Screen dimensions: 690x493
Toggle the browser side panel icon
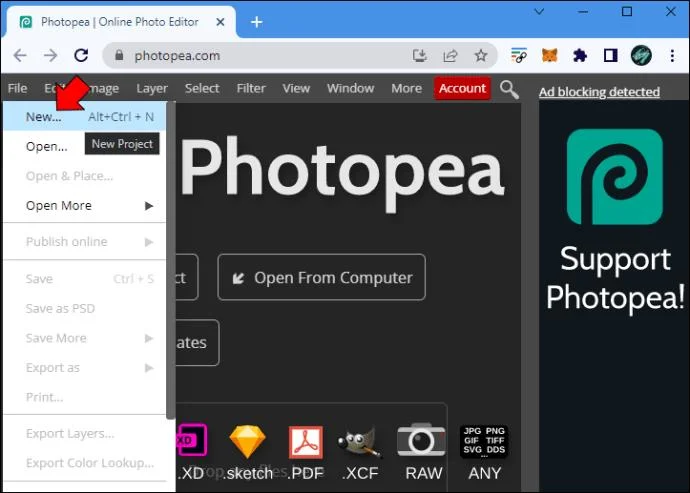[610, 55]
